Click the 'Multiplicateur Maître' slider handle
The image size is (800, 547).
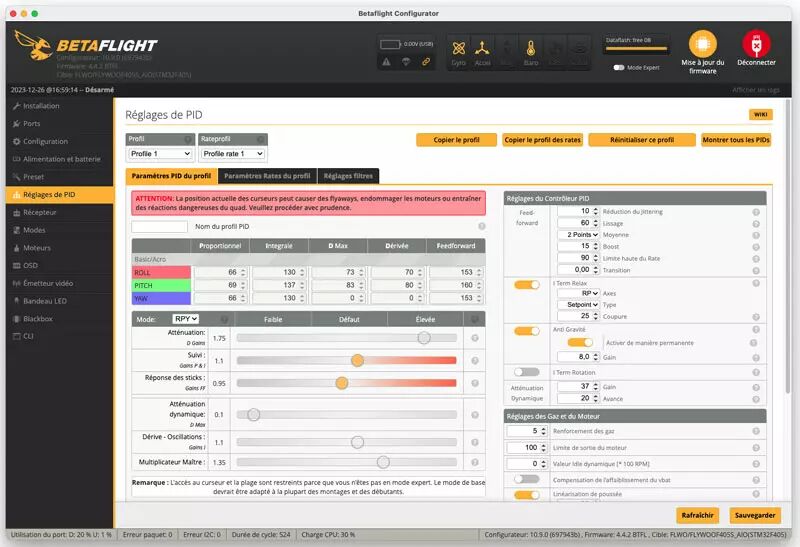coord(383,462)
